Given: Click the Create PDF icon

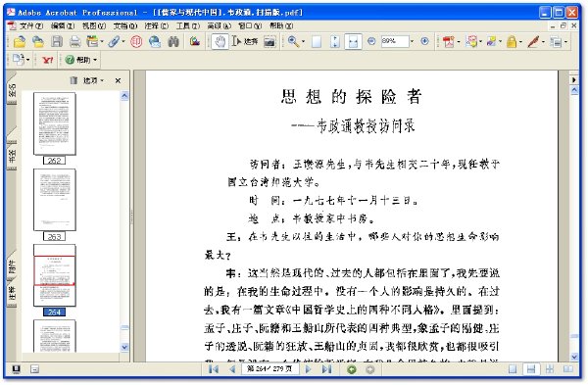Looking at the screenshot, I should tap(448, 41).
